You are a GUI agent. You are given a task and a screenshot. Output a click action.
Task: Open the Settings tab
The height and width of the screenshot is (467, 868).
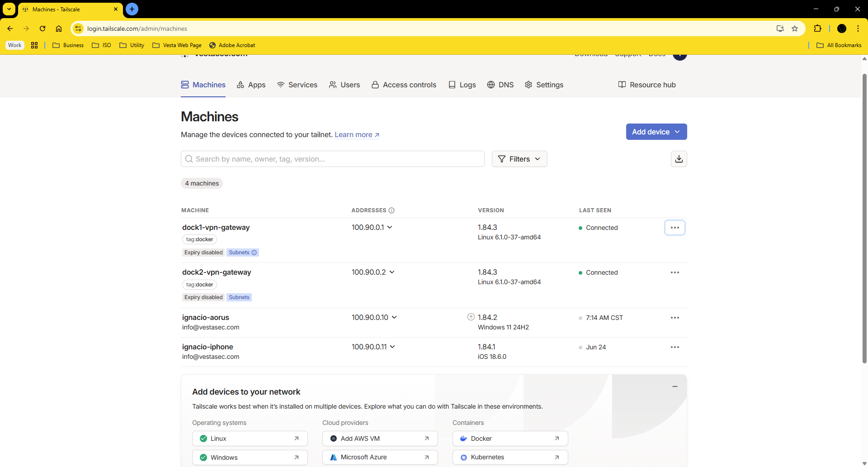point(544,85)
